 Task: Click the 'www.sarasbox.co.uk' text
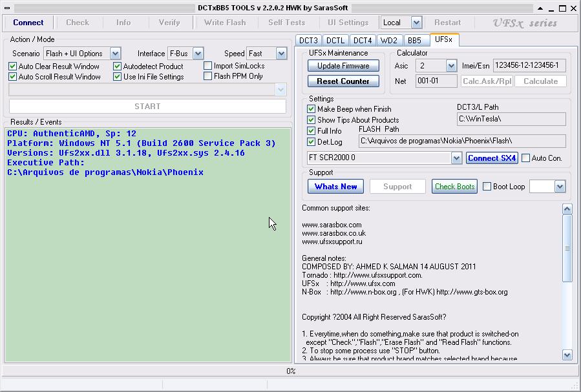click(x=334, y=233)
